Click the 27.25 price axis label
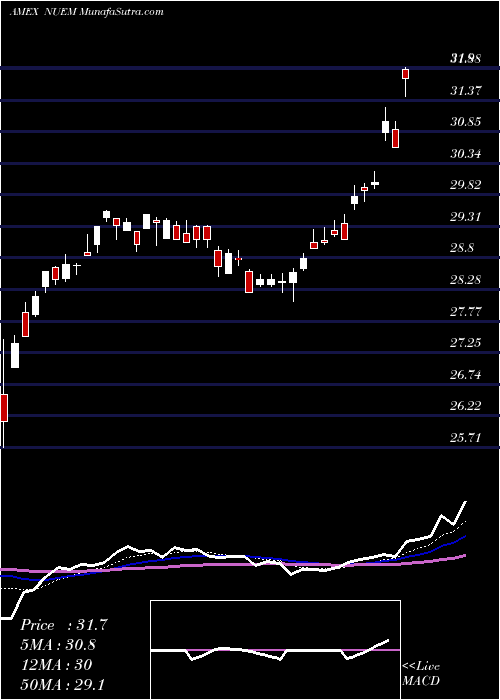The height and width of the screenshot is (700, 500). click(x=466, y=343)
